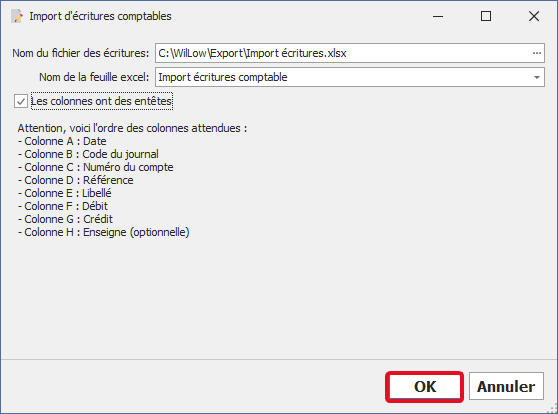Viewport: 558px width, 414px height.
Task: Click the 'Attention, voici l'ordre des colonnes' notice
Action: tap(132, 128)
